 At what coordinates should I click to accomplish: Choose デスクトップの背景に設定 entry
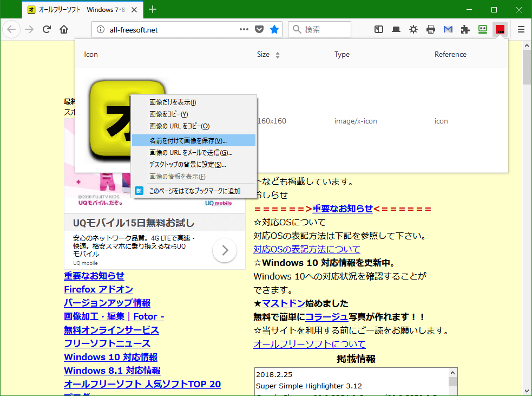[x=193, y=164]
